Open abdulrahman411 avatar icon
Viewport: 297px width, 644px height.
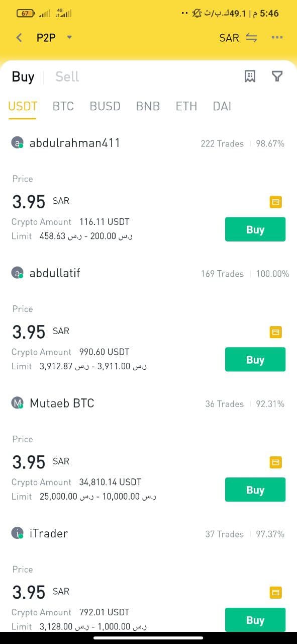18,143
